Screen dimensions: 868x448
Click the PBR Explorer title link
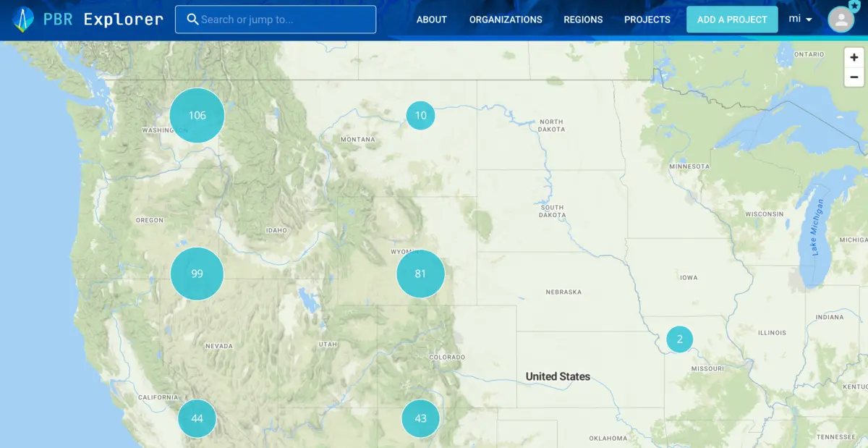[x=102, y=20]
